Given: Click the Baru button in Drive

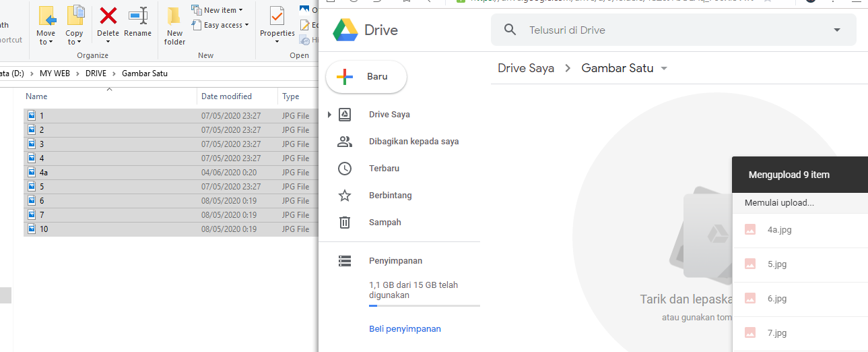Looking at the screenshot, I should (366, 77).
